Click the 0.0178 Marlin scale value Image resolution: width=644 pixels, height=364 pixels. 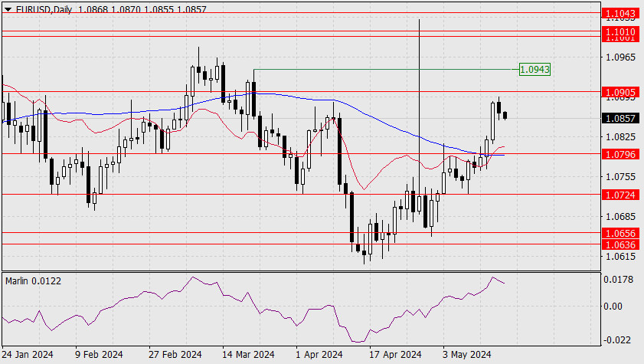(618, 280)
